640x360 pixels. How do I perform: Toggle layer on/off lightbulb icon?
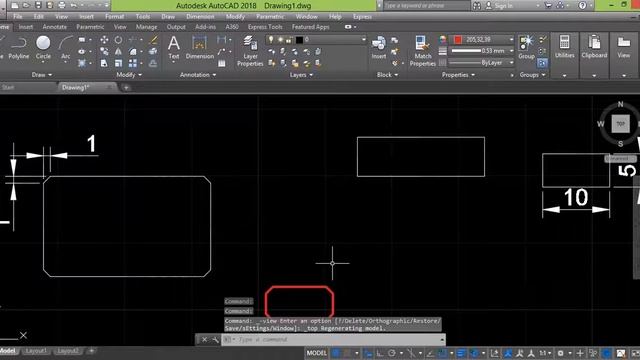click(271, 40)
